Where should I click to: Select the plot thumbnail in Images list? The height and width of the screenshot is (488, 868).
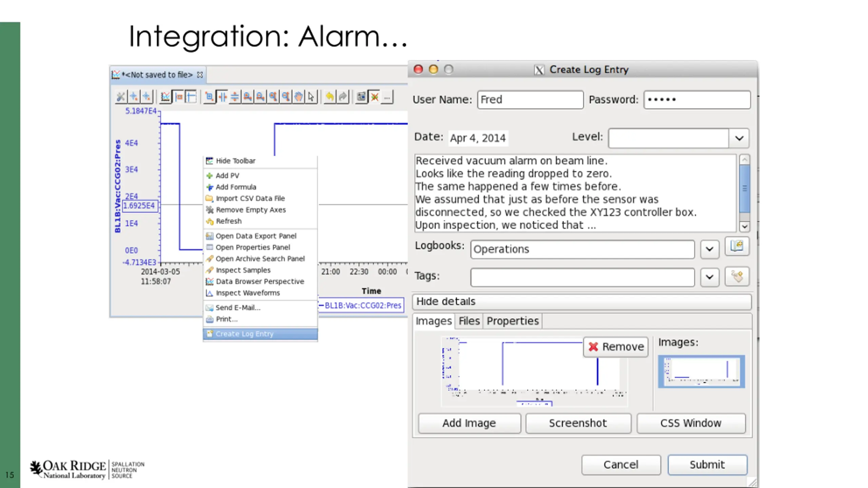[x=701, y=371]
